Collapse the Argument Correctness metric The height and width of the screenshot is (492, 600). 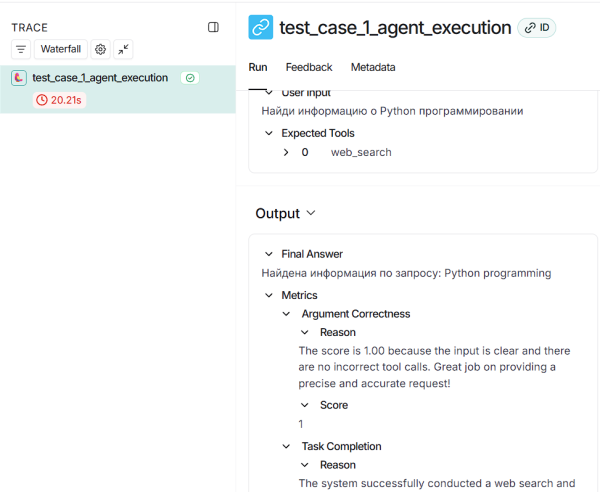click(287, 314)
